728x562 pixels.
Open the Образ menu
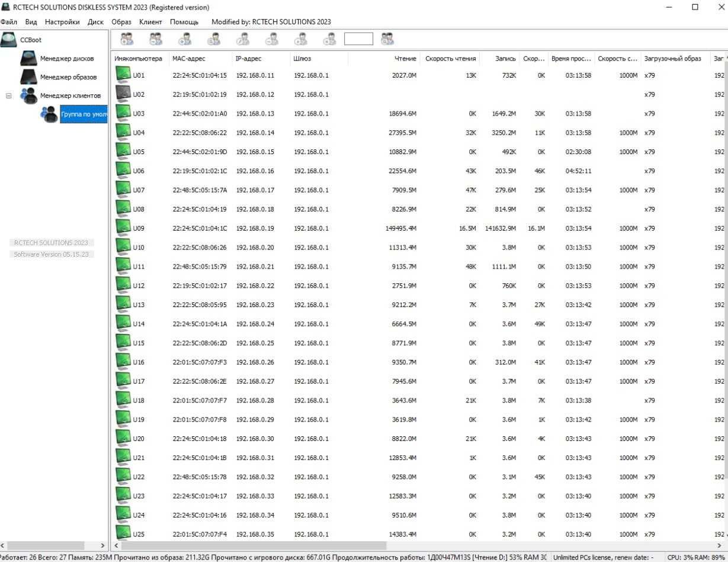click(121, 22)
